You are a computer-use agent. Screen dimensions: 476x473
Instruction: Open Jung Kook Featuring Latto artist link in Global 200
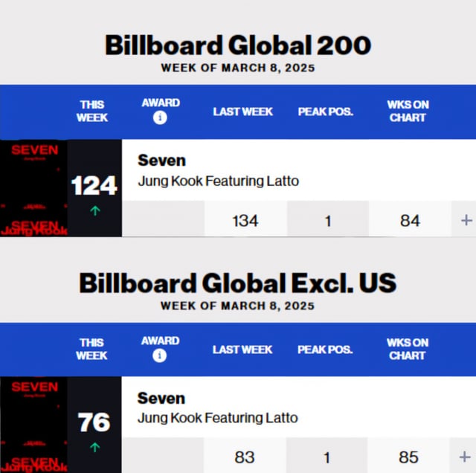coord(218,181)
